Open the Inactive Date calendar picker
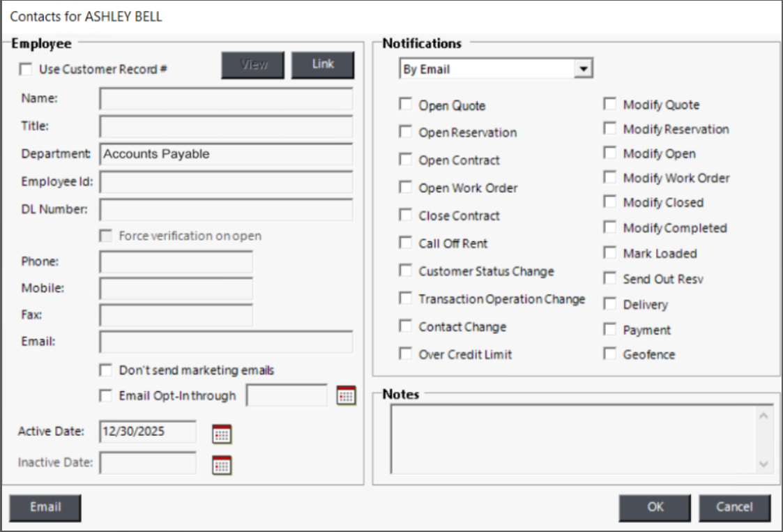The width and height of the screenshot is (783, 532). click(221, 464)
